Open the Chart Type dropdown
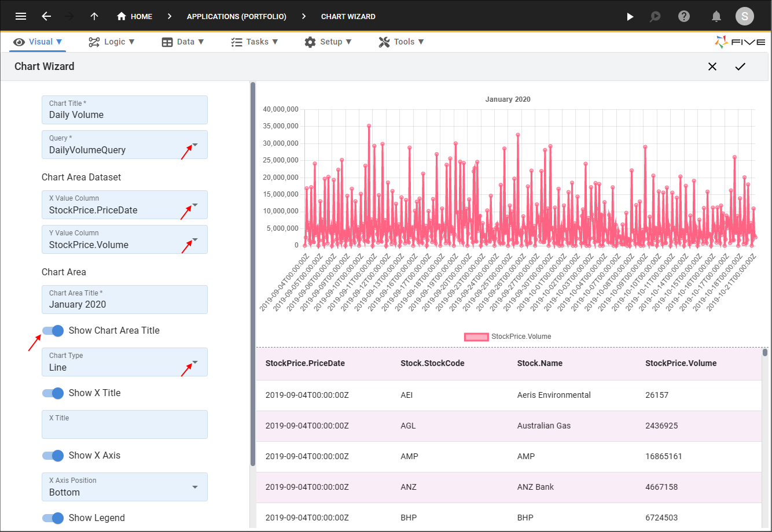Image resolution: width=772 pixels, height=532 pixels. 195,362
